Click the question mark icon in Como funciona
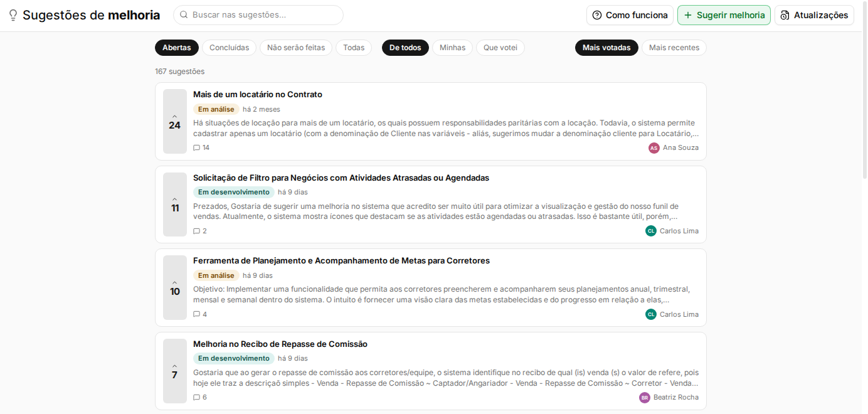 tap(597, 15)
